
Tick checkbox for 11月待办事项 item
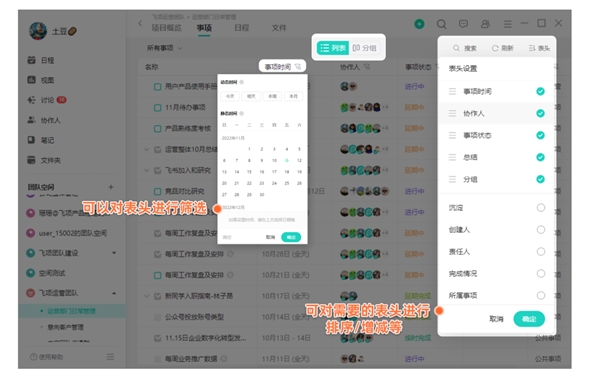coord(157,108)
